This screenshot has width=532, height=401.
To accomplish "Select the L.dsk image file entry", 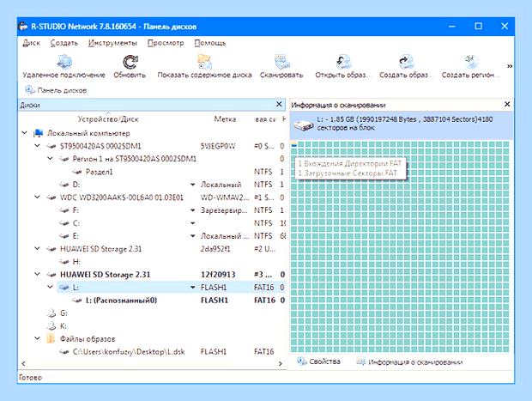I will click(x=129, y=352).
